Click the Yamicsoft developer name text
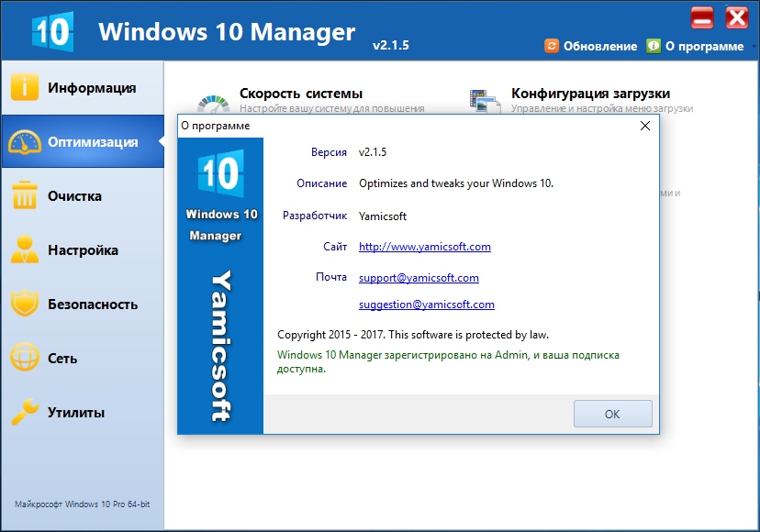The width and height of the screenshot is (760, 532). click(x=383, y=216)
